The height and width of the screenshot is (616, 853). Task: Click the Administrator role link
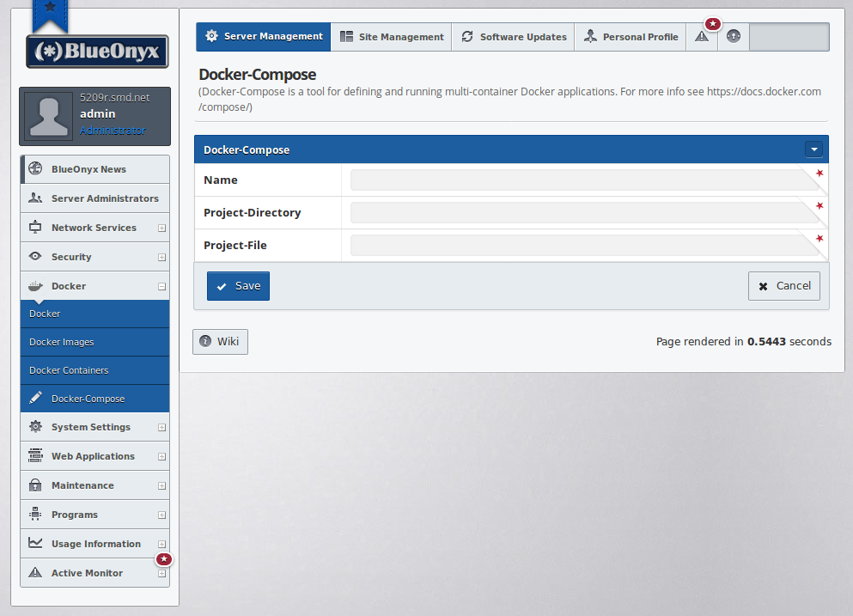click(x=113, y=131)
